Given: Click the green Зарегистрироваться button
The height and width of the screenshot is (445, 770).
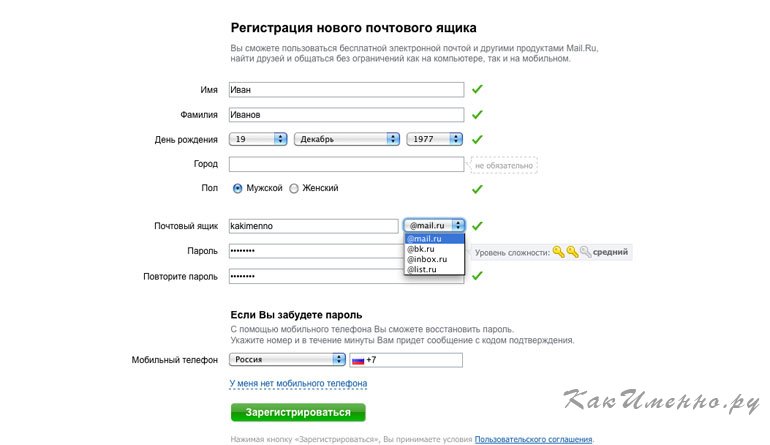Looking at the screenshot, I should tap(298, 412).
